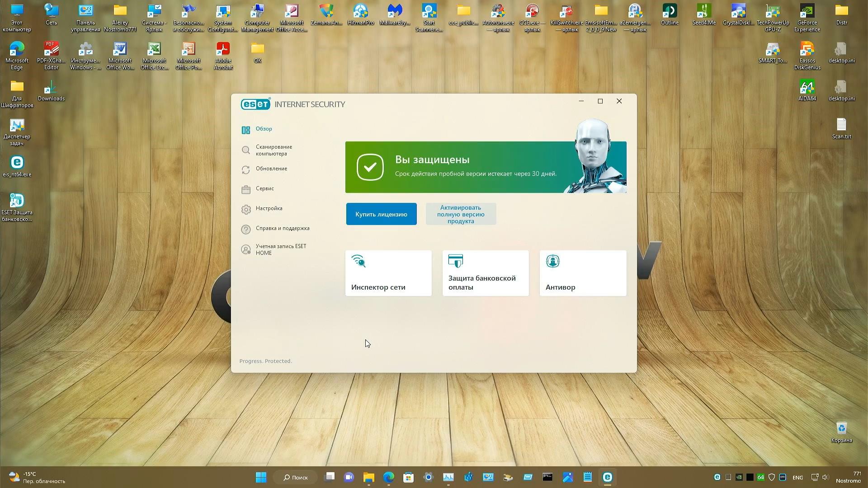Screen dimensions: 868x488
Task: Click the Buy license (Купить лицензию) button
Action: 381,214
